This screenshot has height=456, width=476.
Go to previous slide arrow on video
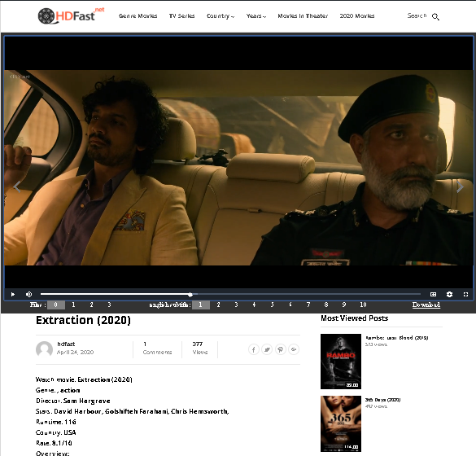pos(17,186)
